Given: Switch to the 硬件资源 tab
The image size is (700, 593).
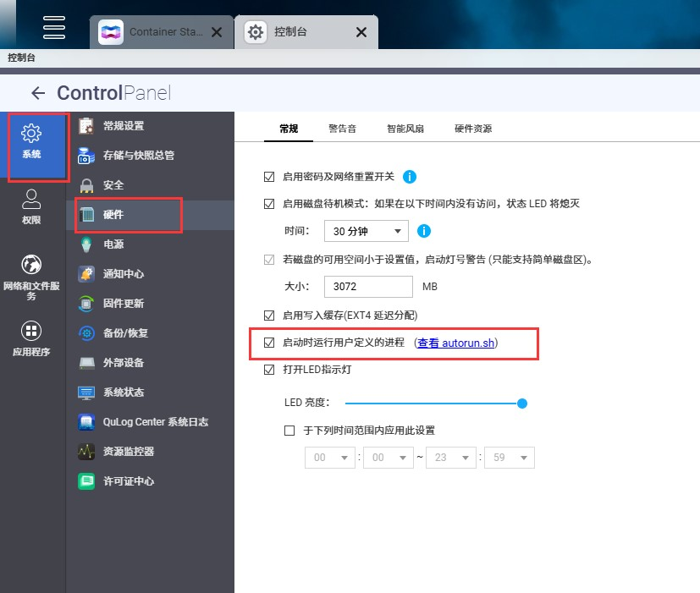Looking at the screenshot, I should click(473, 129).
